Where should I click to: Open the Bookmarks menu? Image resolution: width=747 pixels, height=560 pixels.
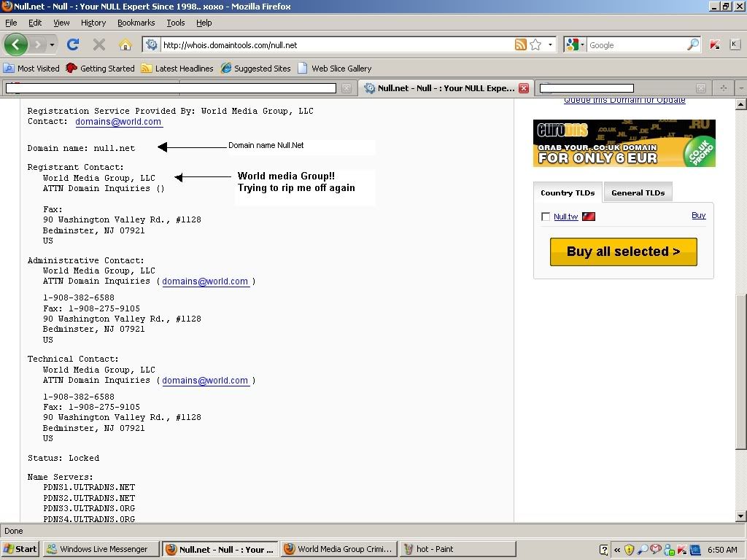click(x=136, y=23)
